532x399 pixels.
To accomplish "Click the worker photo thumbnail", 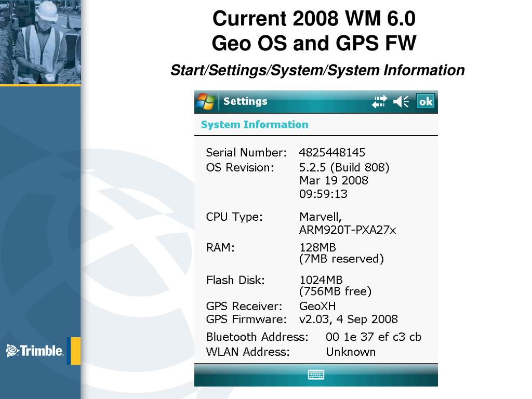I will [x=41, y=42].
